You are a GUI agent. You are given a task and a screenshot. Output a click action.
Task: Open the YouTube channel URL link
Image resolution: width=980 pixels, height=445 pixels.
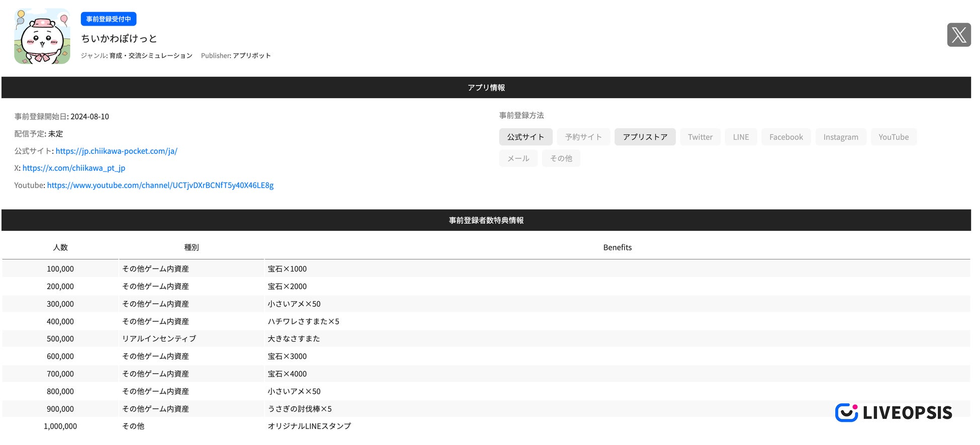pos(160,185)
